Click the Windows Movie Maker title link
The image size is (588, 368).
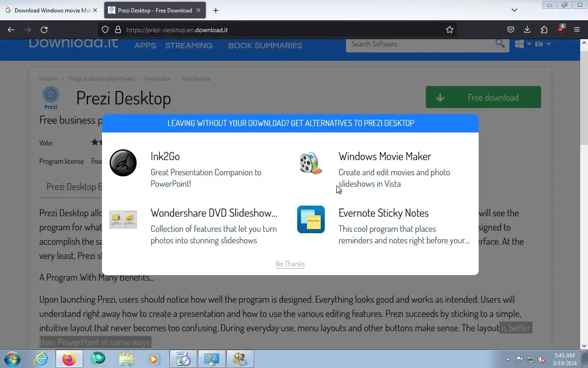[385, 156]
